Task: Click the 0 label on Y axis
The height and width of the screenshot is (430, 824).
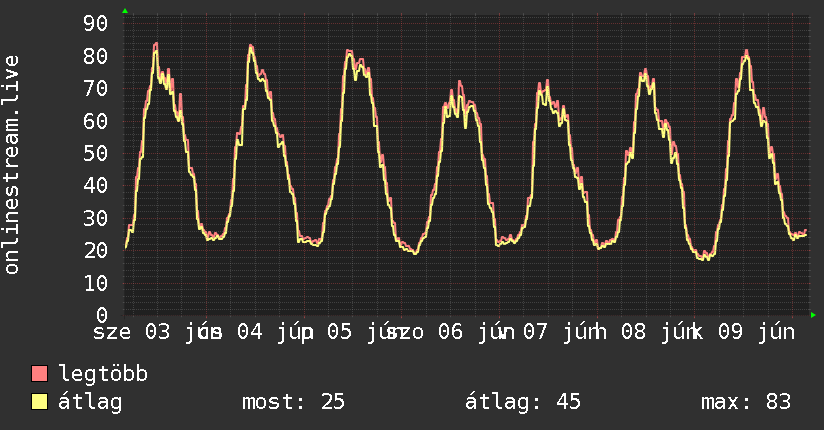Action: click(x=102, y=315)
